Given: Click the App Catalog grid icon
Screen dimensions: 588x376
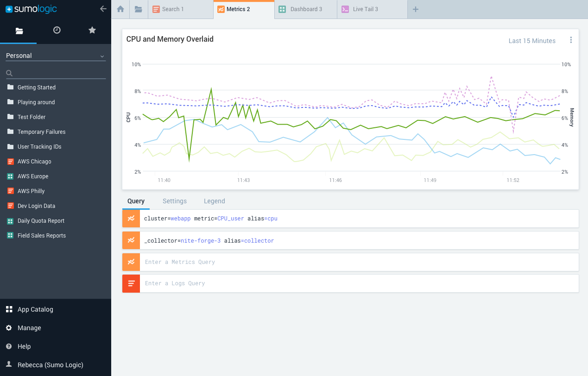Looking at the screenshot, I should [x=9, y=309].
